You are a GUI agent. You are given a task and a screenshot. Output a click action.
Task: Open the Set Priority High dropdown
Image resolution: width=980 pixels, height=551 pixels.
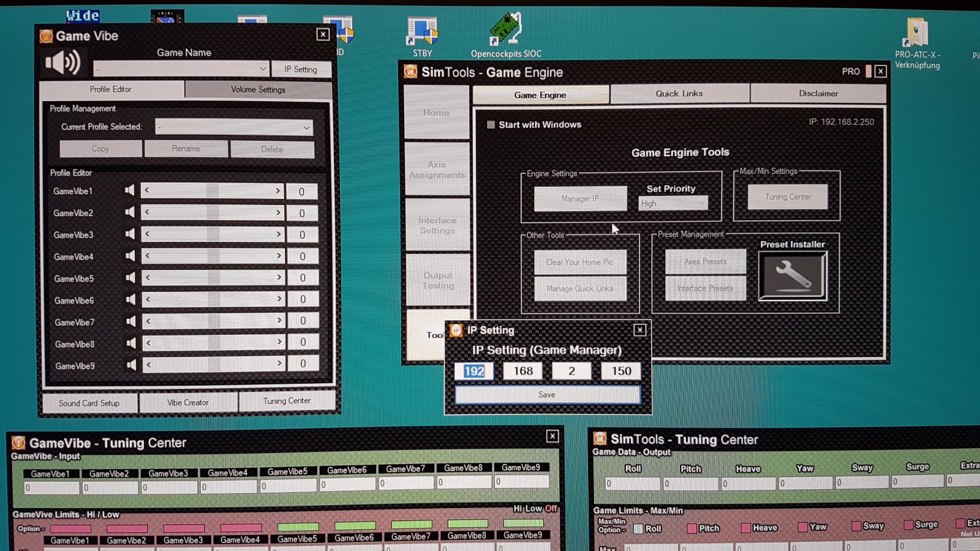673,203
